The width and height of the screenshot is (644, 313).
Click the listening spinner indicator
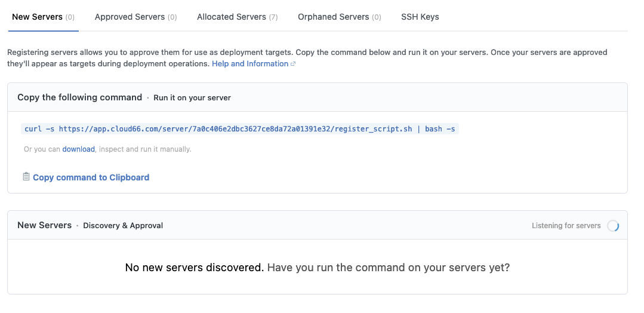coord(613,226)
